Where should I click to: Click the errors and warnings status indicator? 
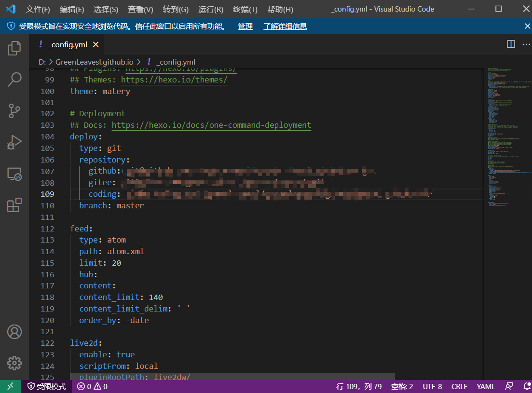point(92,386)
